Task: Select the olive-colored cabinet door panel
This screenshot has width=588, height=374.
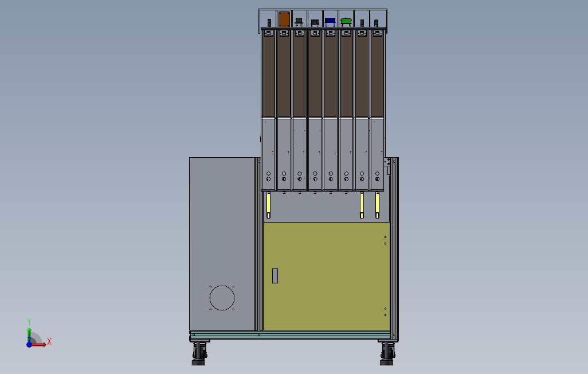Action: pos(327,276)
